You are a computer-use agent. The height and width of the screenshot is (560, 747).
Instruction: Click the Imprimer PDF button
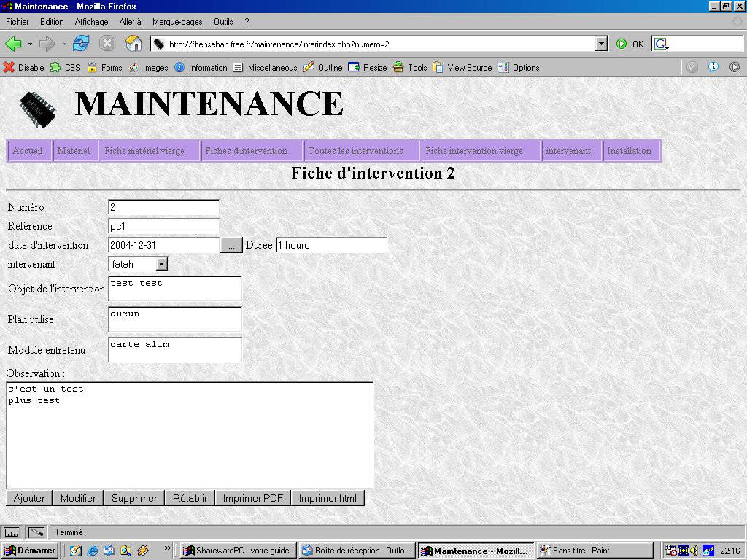click(252, 498)
